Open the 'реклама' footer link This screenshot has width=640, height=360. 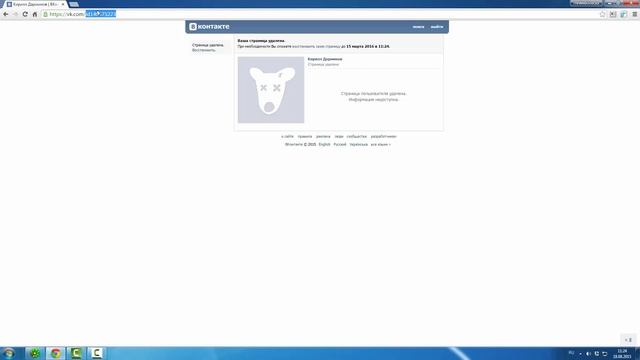point(323,136)
